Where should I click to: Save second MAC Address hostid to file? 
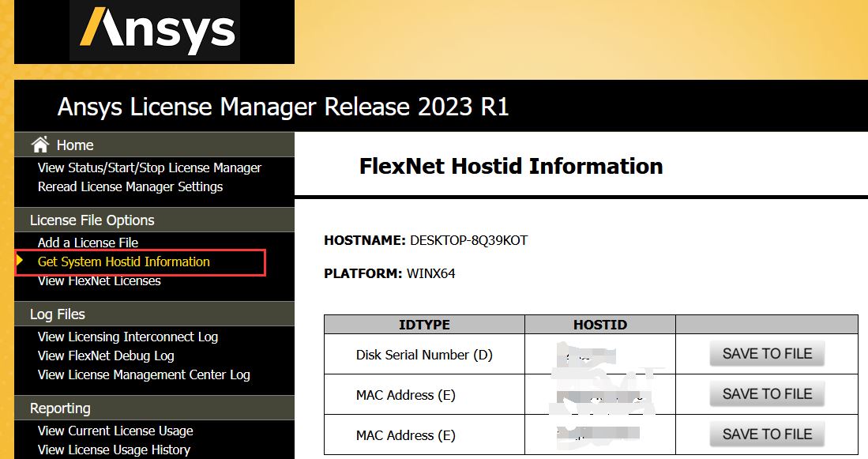tap(767, 434)
